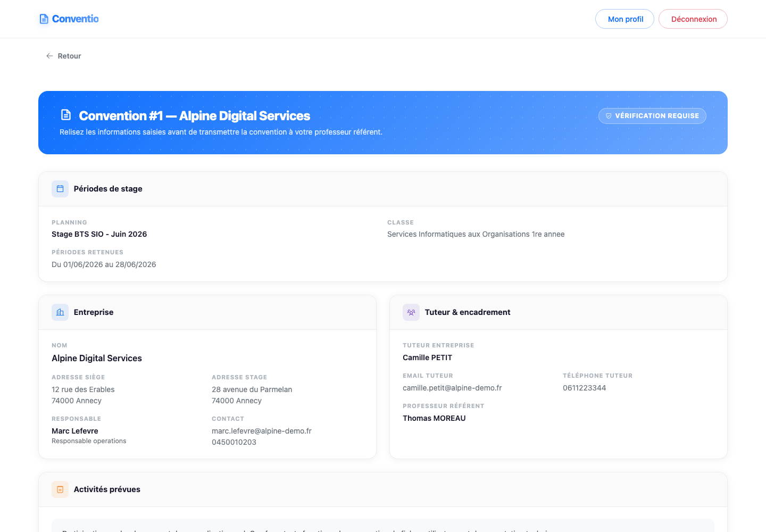The image size is (766, 532).
Task: Click the Conventio brand name
Action: click(x=76, y=19)
